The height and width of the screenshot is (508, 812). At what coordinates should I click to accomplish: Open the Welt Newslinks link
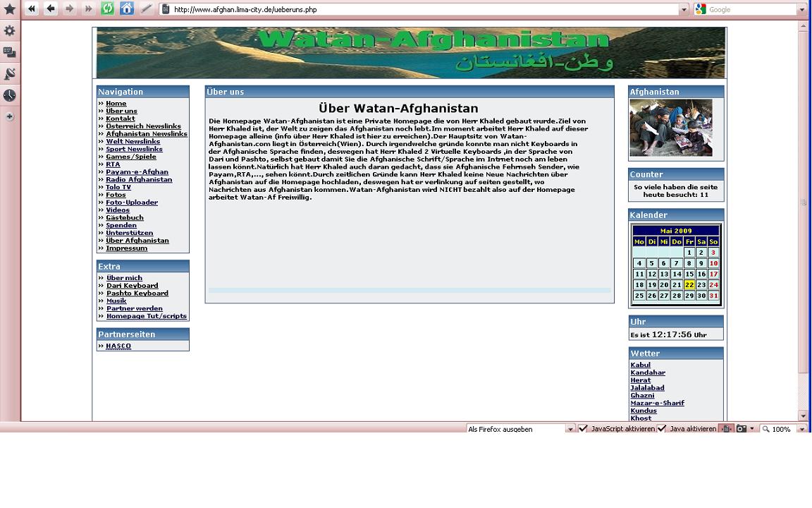point(133,141)
